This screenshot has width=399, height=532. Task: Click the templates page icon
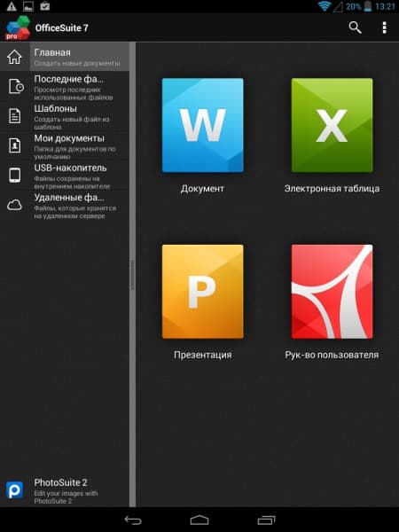pos(14,115)
